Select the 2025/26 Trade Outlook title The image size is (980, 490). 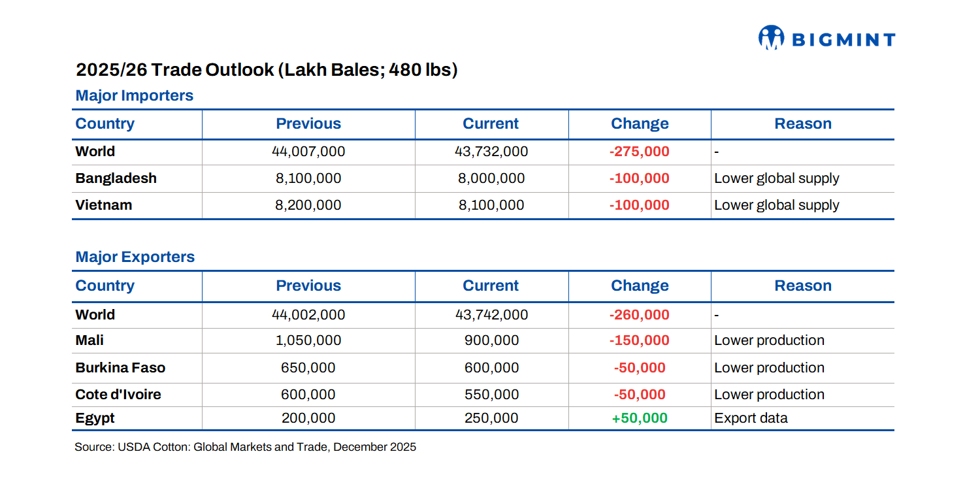tap(267, 70)
